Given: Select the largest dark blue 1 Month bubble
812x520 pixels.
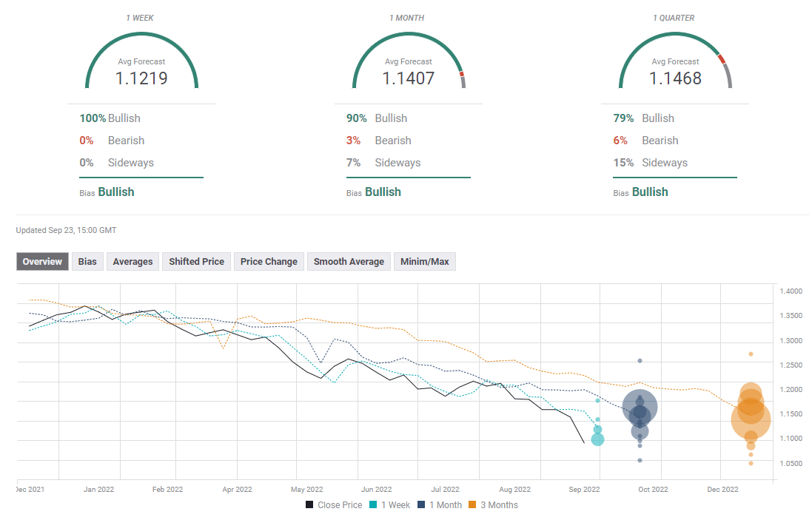Looking at the screenshot, I should click(x=640, y=406).
